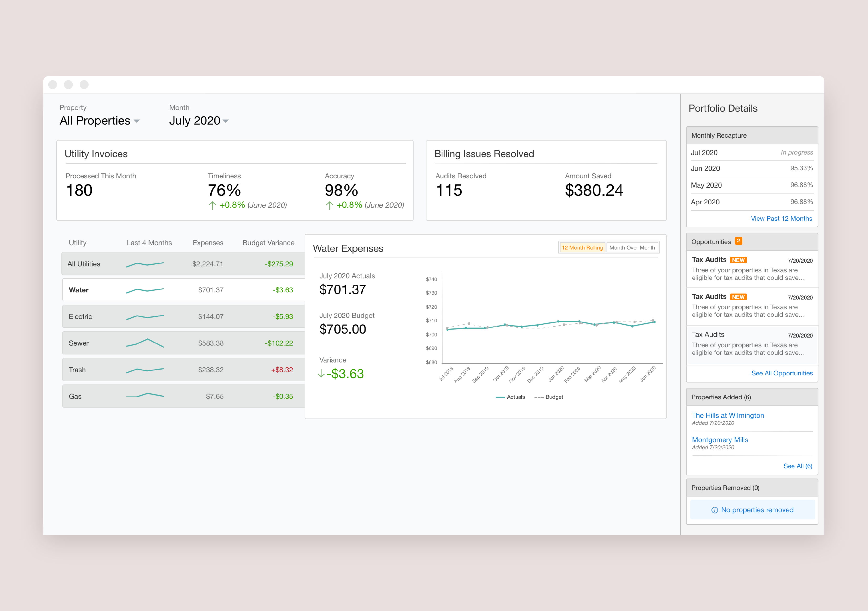Open the All Properties dropdown
Image resolution: width=868 pixels, height=611 pixels.
[x=95, y=121]
